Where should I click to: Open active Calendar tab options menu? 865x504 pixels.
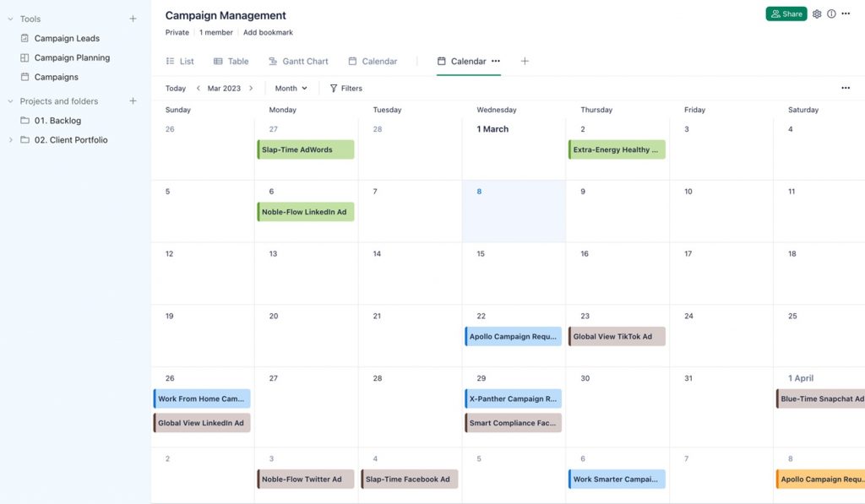point(496,62)
